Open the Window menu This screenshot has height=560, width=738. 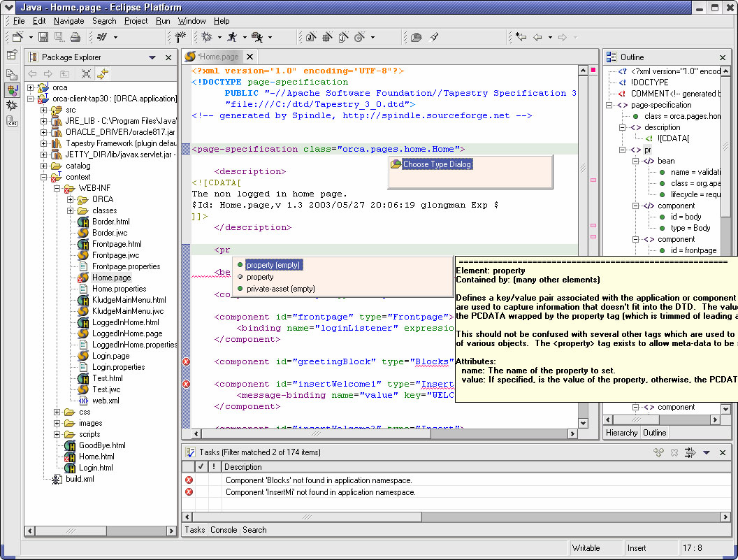[191, 21]
